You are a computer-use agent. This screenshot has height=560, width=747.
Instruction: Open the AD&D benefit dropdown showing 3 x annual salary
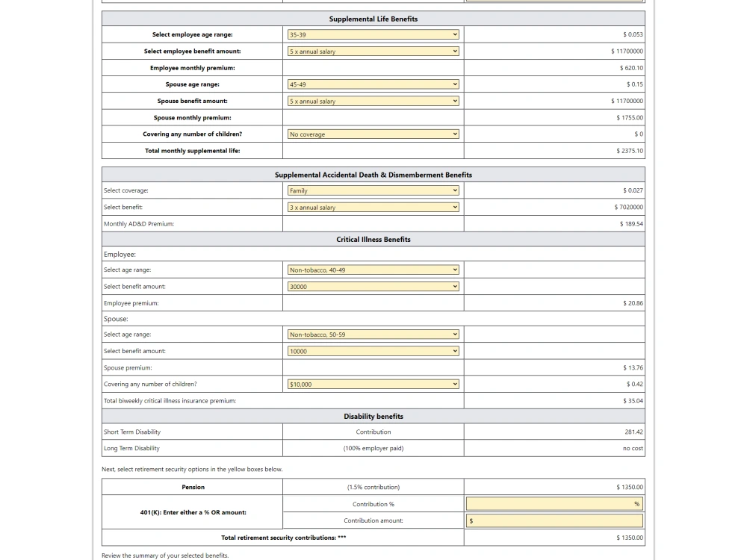pos(373,207)
